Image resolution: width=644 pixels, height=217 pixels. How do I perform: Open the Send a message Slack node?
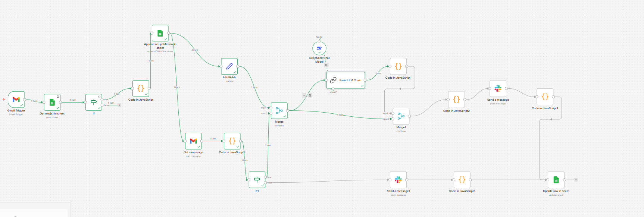[x=498, y=89]
